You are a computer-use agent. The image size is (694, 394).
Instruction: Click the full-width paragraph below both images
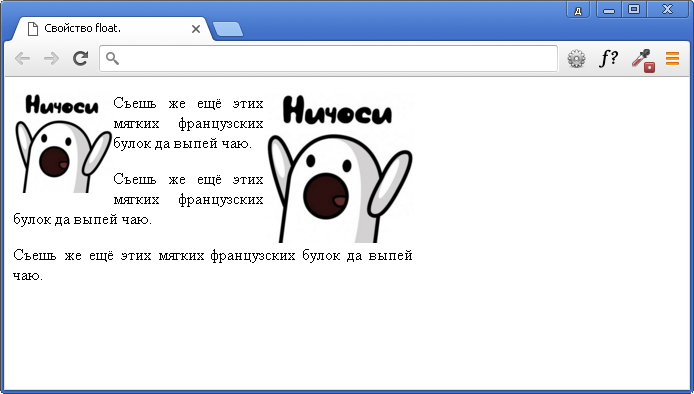point(212,265)
